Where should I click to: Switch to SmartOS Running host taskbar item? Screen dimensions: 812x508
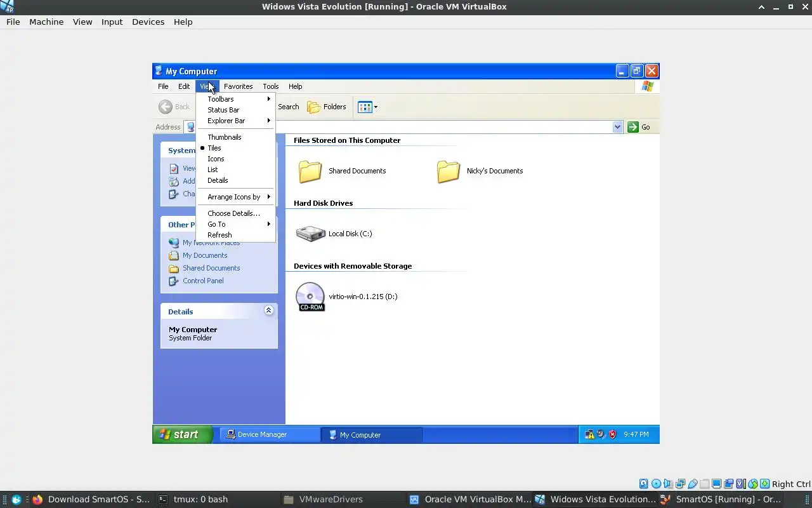(721, 499)
